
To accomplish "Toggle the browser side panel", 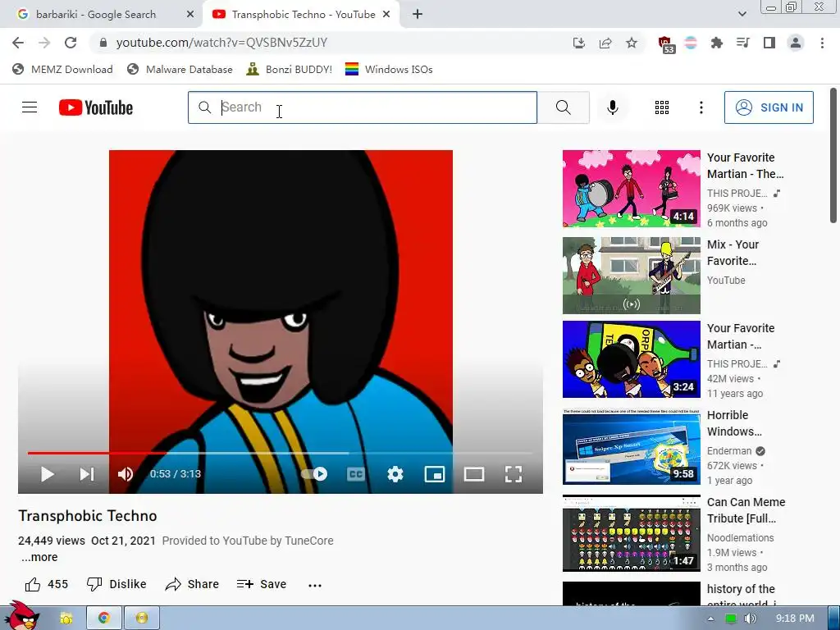I will 769,43.
